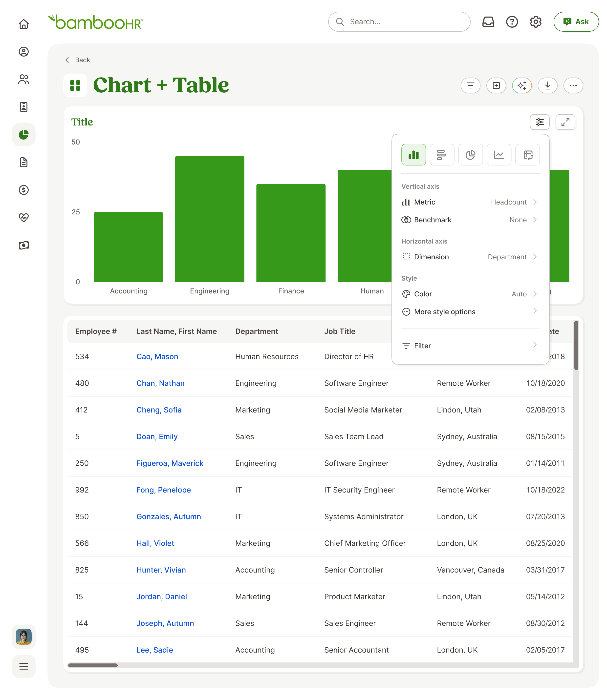
Task: Open the Home icon in sidebar
Action: point(24,24)
